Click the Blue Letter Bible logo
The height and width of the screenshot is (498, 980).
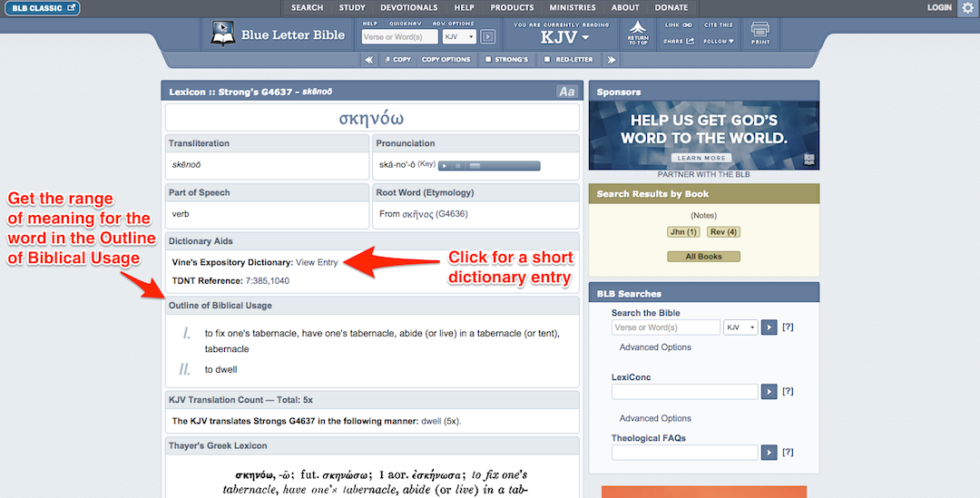coord(278,34)
